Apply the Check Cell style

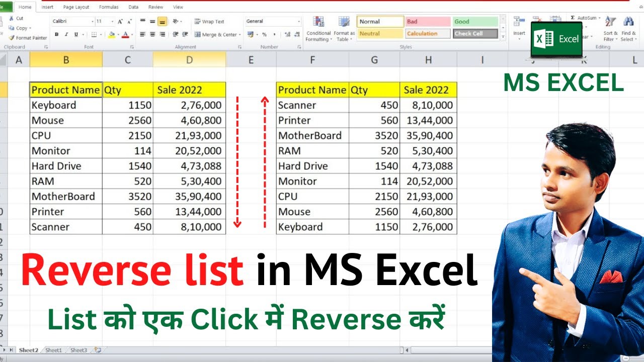coord(475,34)
